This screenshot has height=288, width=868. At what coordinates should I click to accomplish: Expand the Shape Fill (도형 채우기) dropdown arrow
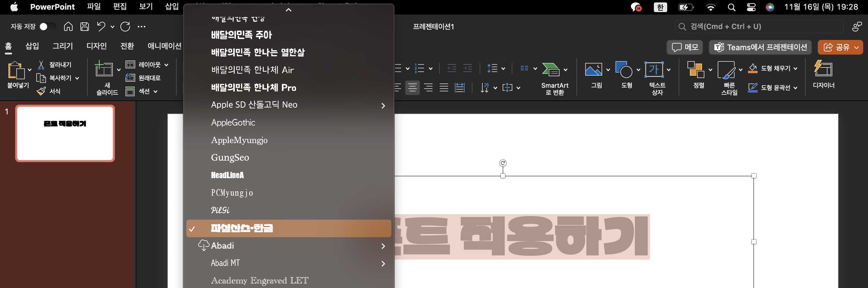point(795,68)
